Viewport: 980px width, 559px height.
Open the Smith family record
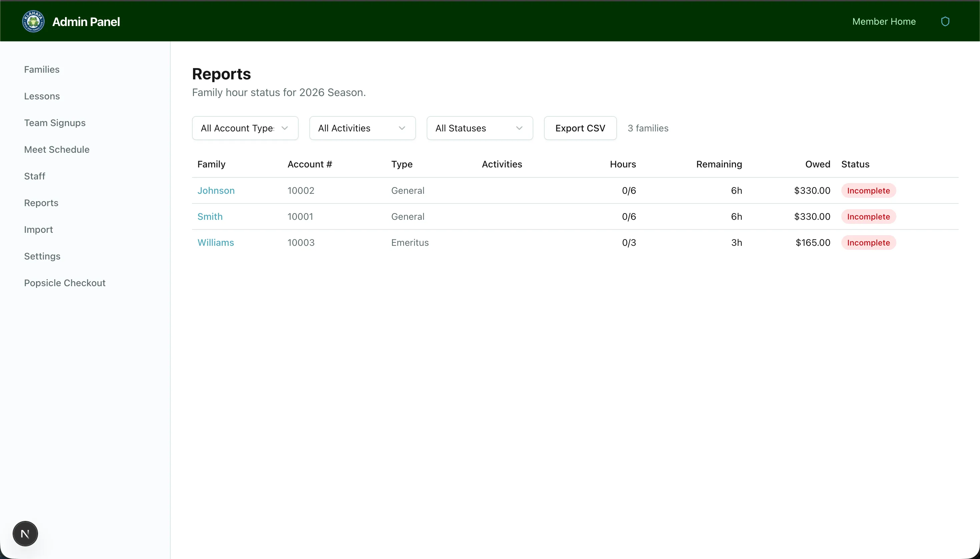pyautogui.click(x=210, y=216)
